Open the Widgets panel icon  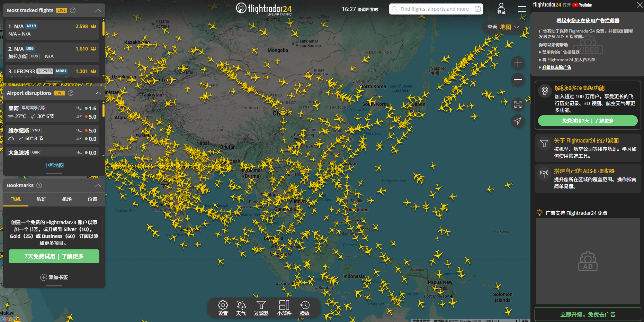(284, 307)
